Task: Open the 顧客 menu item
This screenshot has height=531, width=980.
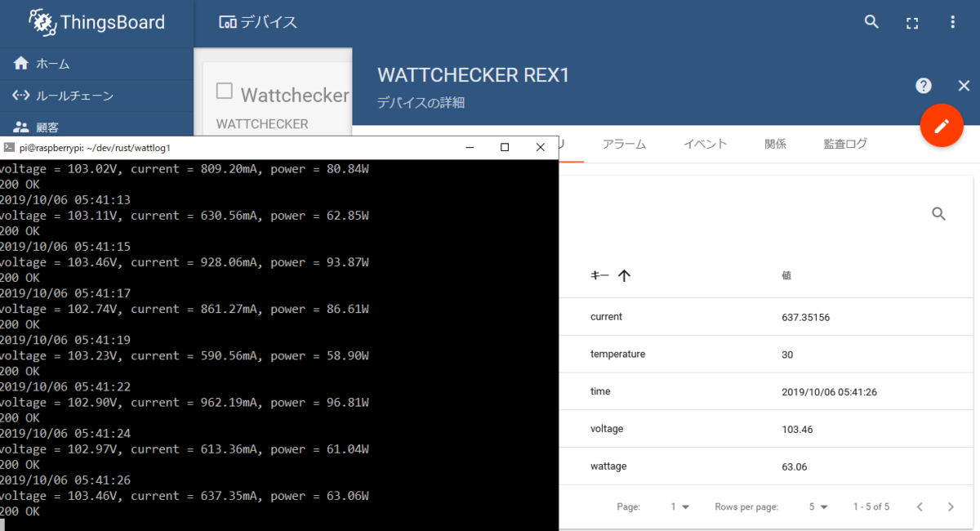Action: point(97,127)
